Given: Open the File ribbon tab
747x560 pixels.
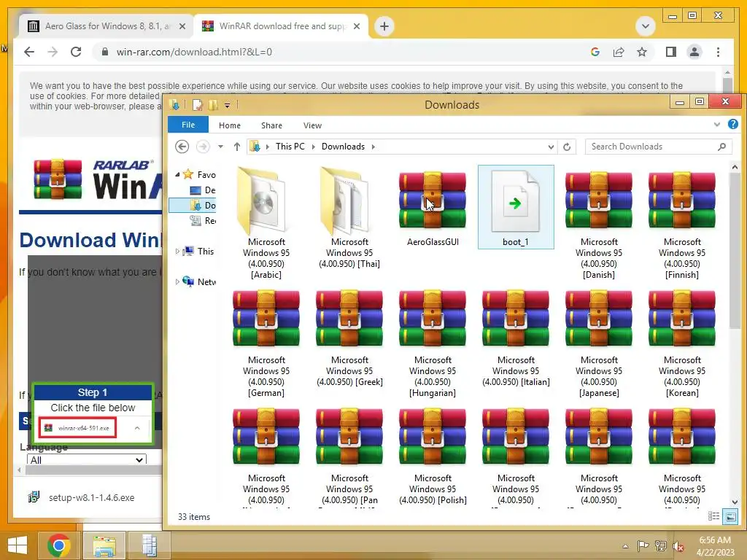Looking at the screenshot, I should (x=188, y=125).
